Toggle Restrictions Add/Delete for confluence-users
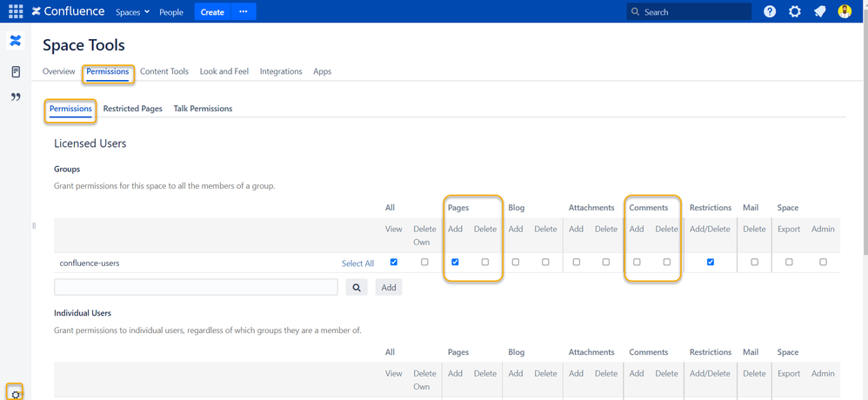The height and width of the screenshot is (400, 868). [x=711, y=263]
